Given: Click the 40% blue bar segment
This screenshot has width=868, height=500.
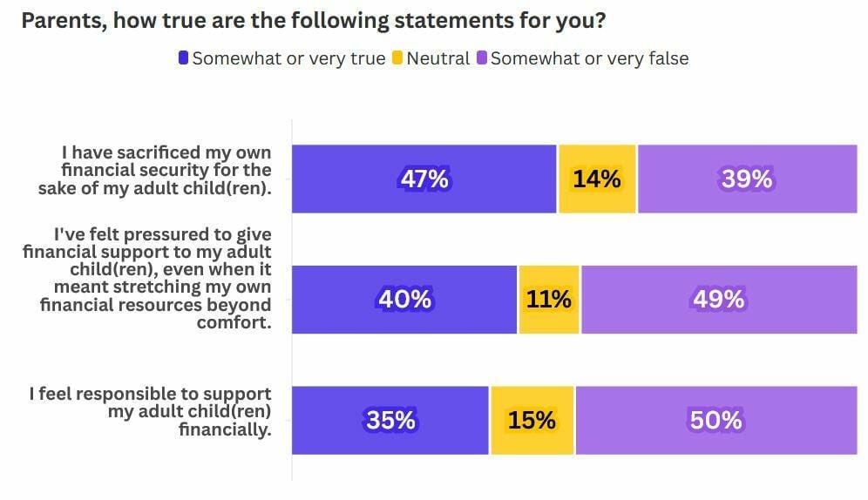Looking at the screenshot, I should click(x=404, y=300).
